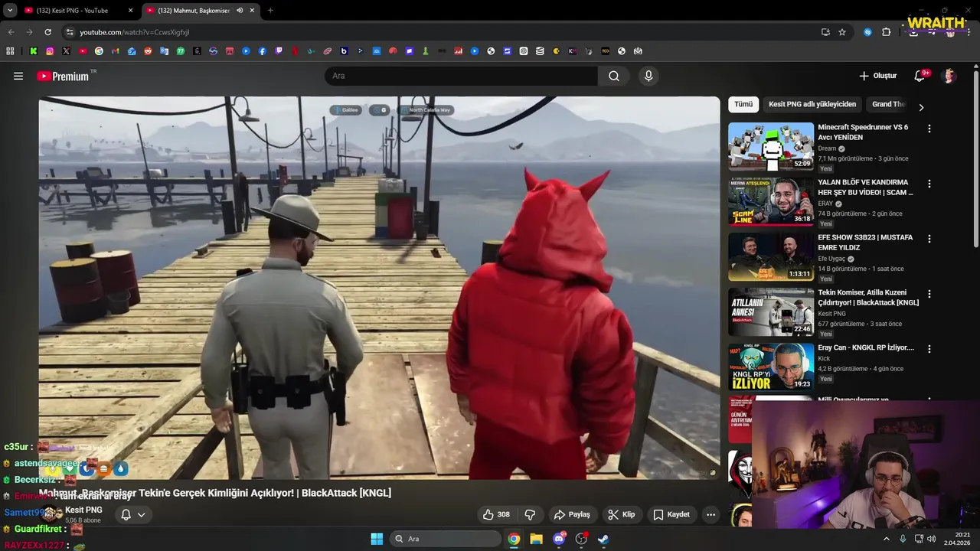The image size is (980, 551).
Task: Create a clip with the Klip button
Action: tap(621, 514)
